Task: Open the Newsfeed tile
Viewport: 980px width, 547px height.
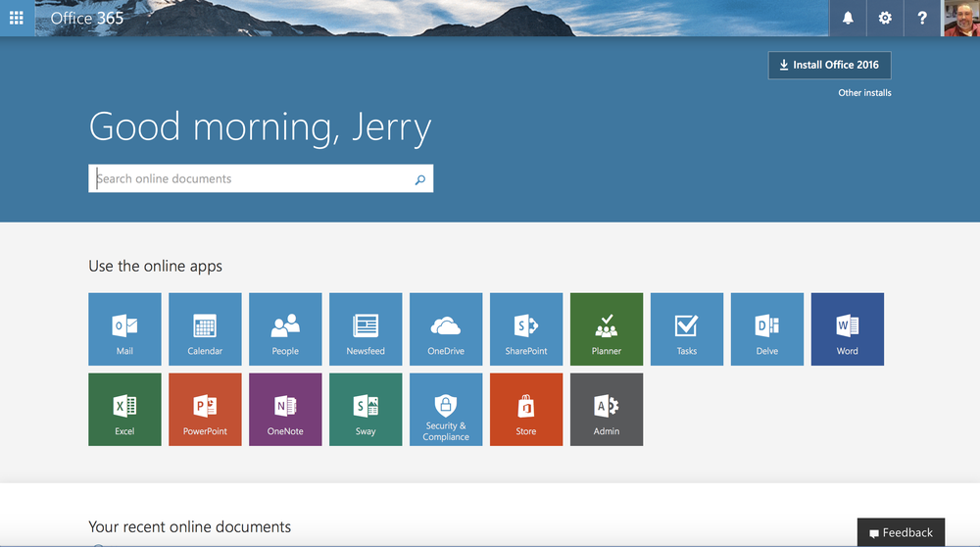Action: point(366,329)
